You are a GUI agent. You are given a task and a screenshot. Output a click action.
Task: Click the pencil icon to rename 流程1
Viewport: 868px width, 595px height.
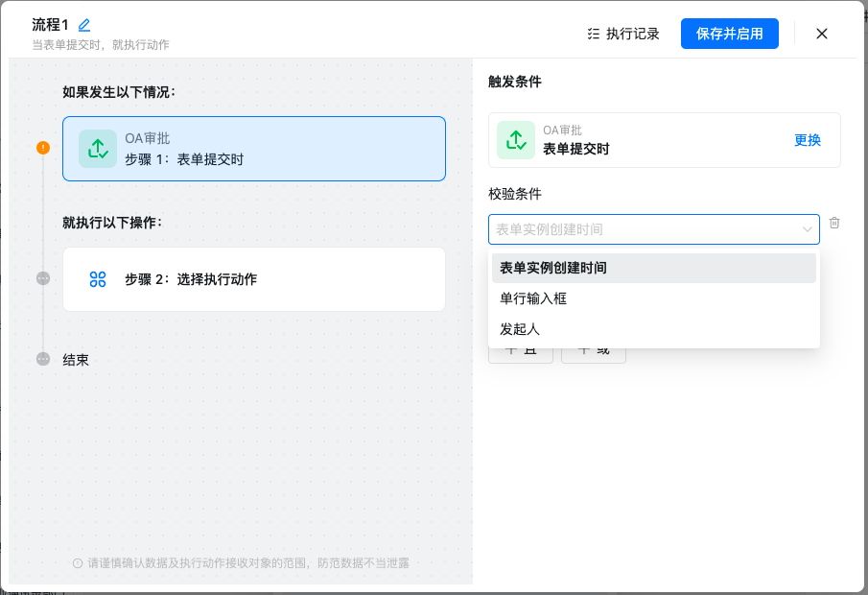(x=84, y=25)
